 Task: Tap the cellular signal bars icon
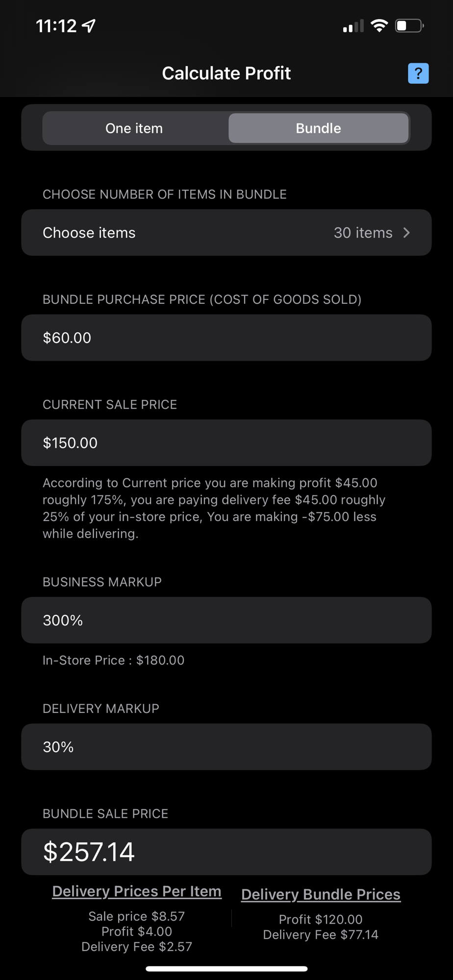tap(353, 26)
